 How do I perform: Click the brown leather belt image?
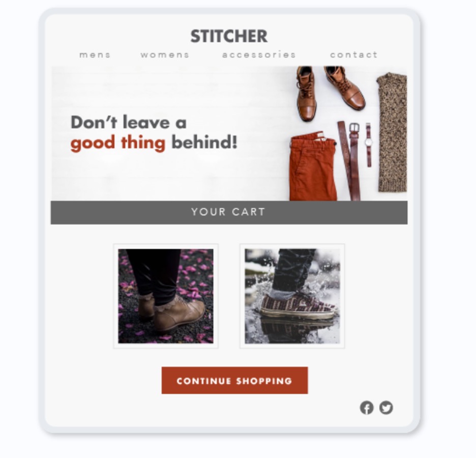349,161
